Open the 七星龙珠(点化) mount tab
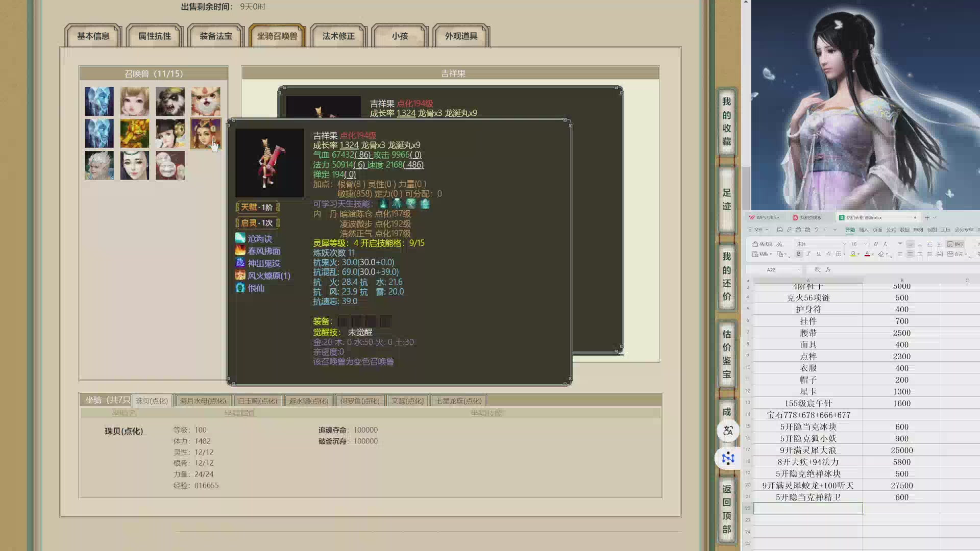 pos(459,401)
